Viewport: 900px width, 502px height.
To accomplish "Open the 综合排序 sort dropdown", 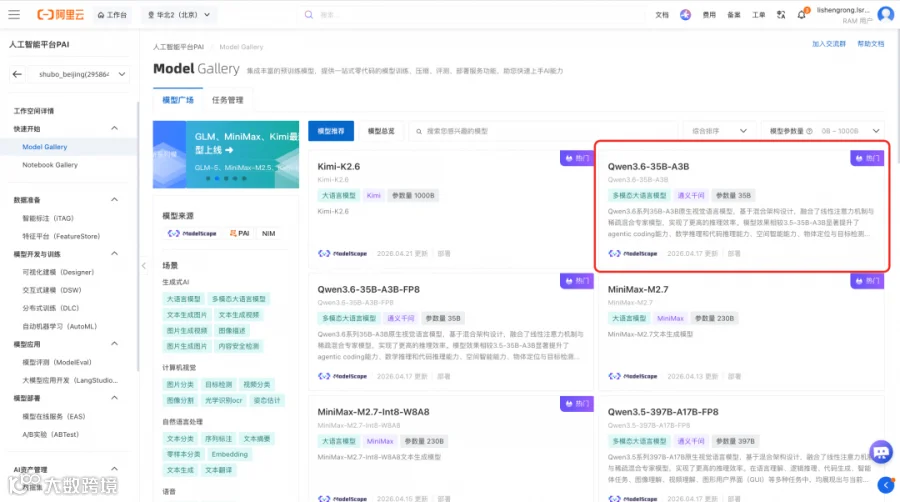I will [719, 131].
